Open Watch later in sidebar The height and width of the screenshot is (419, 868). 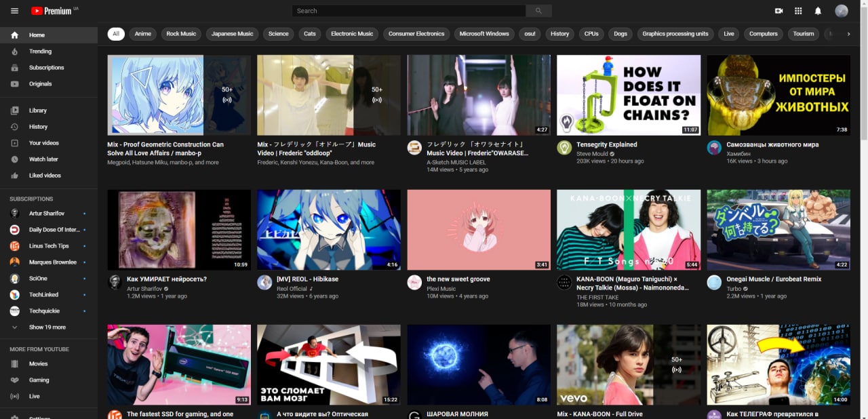point(49,159)
